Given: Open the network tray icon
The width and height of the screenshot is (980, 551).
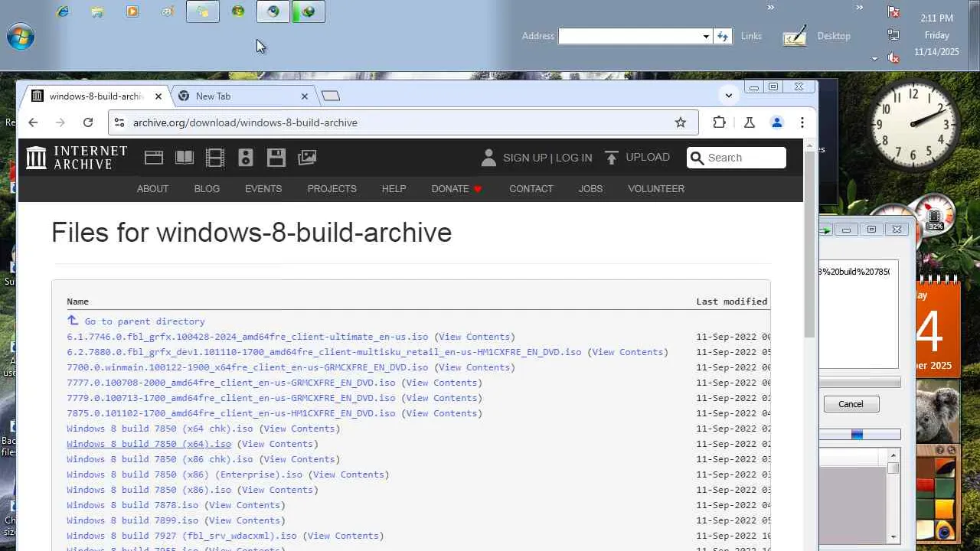Looking at the screenshot, I should click(x=893, y=34).
